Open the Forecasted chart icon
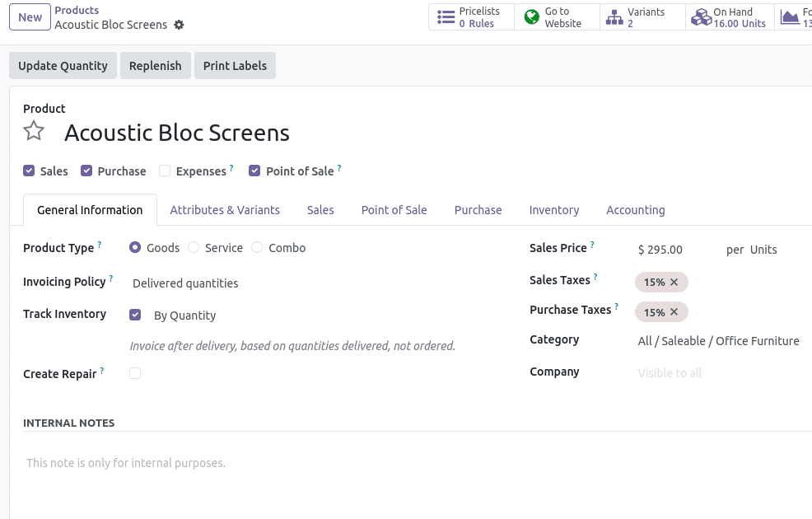The height and width of the screenshot is (519, 812). [789, 17]
